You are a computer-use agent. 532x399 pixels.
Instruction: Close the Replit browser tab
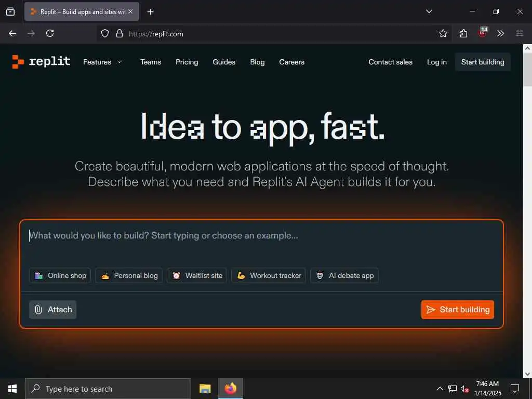[130, 11]
